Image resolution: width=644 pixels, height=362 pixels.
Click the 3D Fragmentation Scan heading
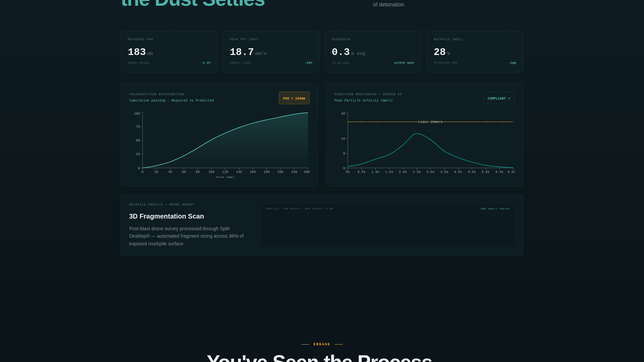click(166, 216)
